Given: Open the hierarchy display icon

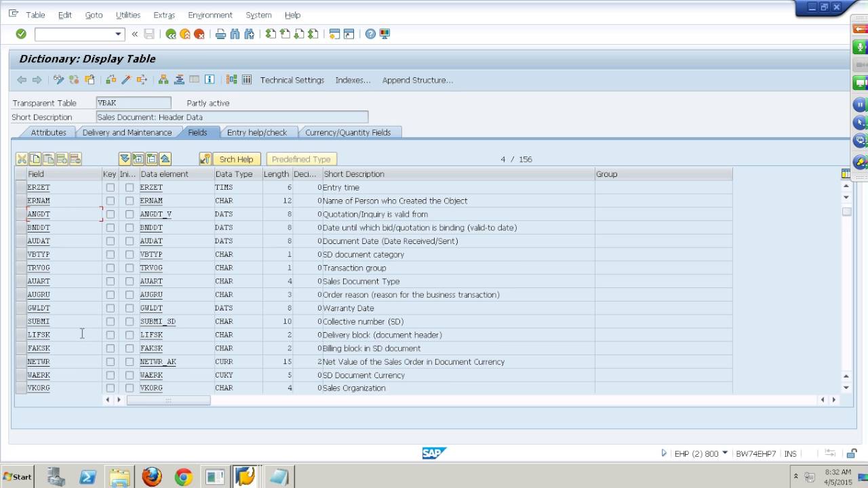Looking at the screenshot, I should pos(163,80).
